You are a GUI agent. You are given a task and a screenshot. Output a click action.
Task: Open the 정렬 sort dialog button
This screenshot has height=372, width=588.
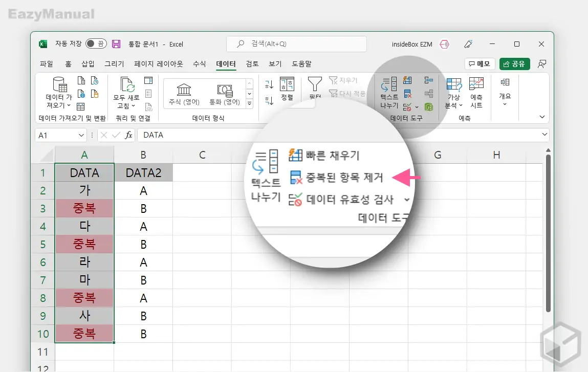point(287,89)
